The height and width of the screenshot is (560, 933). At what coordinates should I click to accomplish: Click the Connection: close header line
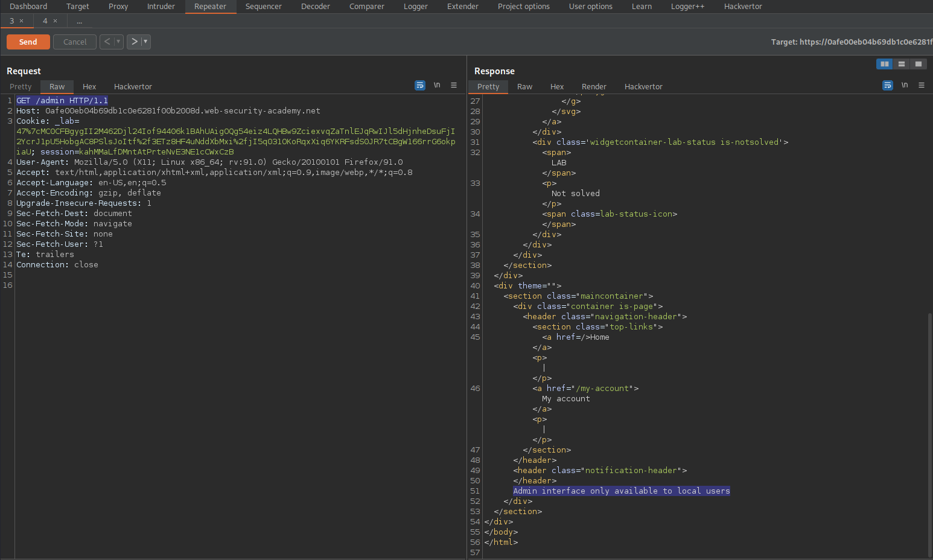[57, 265]
